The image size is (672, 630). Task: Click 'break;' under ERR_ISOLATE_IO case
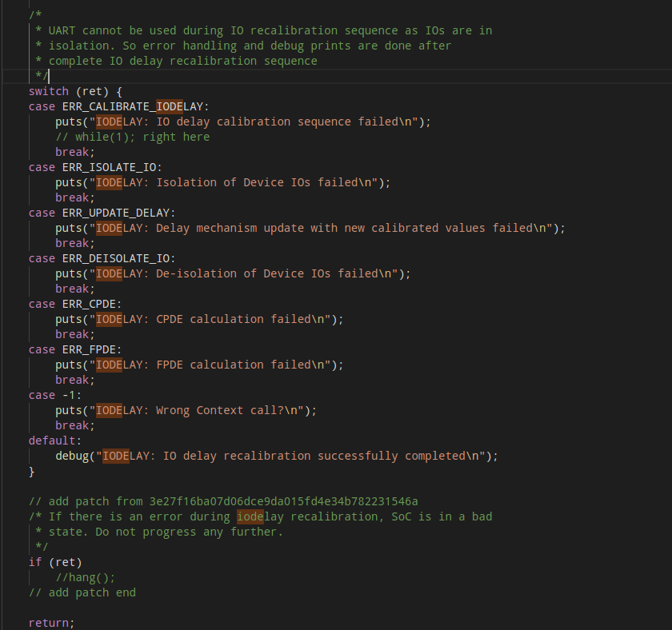pos(75,197)
